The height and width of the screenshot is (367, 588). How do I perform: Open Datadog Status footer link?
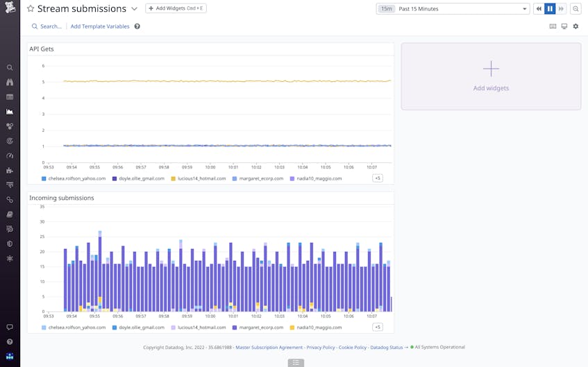click(386, 348)
